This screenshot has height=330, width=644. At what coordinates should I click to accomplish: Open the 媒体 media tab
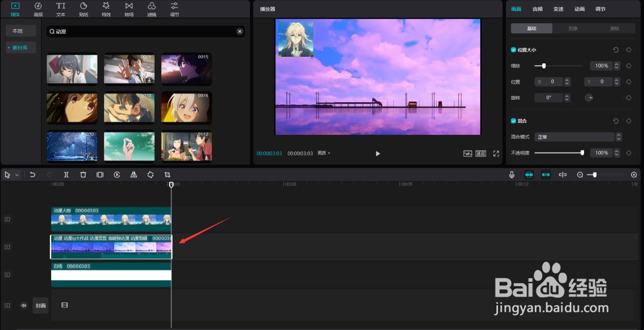[15, 9]
